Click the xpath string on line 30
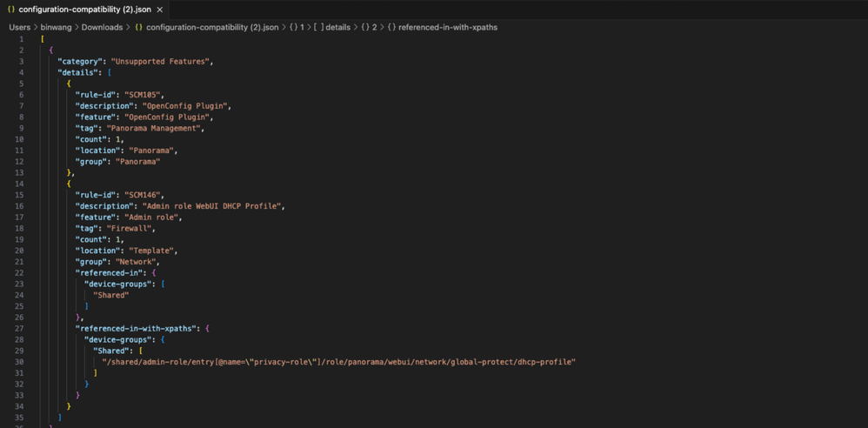This screenshot has height=428, width=868. pos(339,362)
